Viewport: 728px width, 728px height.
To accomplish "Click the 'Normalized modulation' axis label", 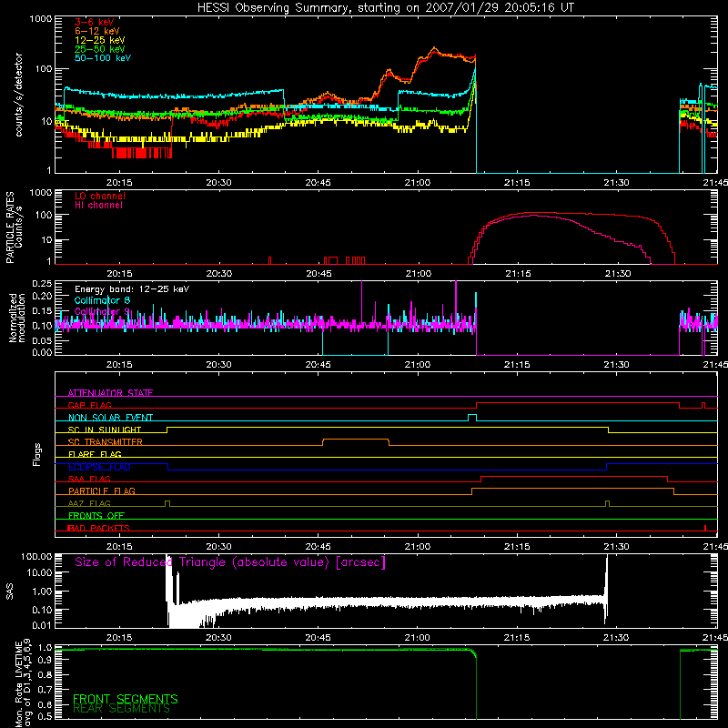I will (16, 318).
